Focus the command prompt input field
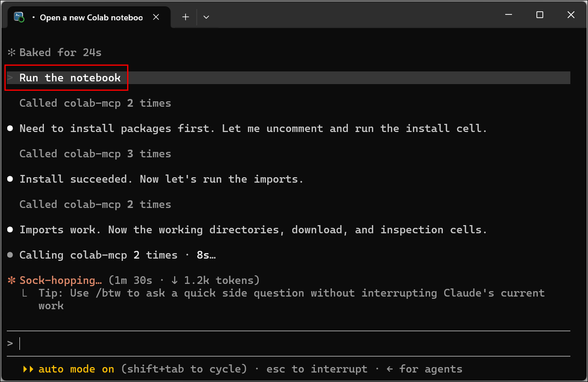The width and height of the screenshot is (588, 382). pyautogui.click(x=289, y=344)
